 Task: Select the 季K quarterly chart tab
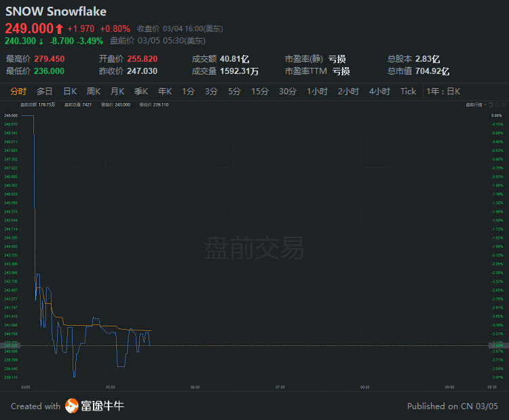(141, 92)
